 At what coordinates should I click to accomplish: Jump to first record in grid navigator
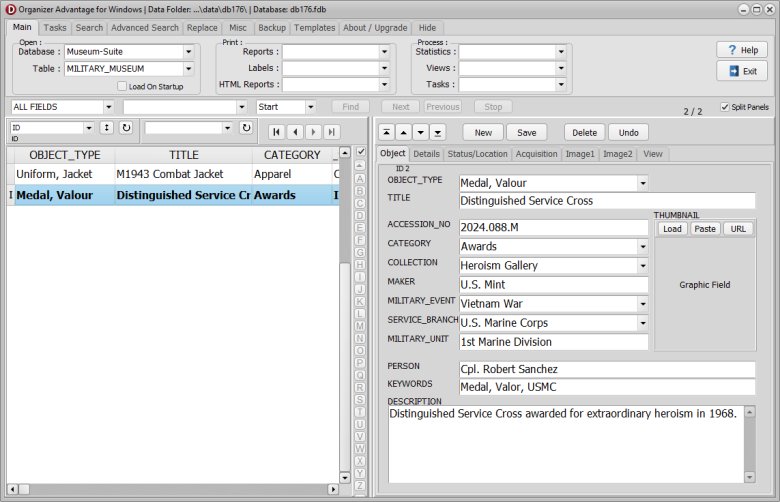pos(276,131)
